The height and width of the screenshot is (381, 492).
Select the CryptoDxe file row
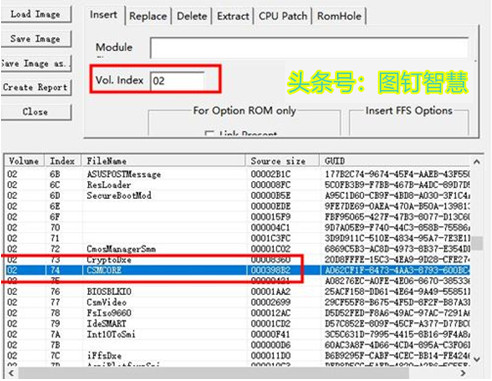238,260
